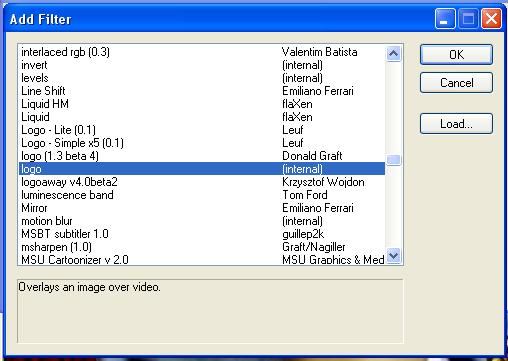
Task: Click author 'Tom Ford' cell
Action: coord(305,195)
